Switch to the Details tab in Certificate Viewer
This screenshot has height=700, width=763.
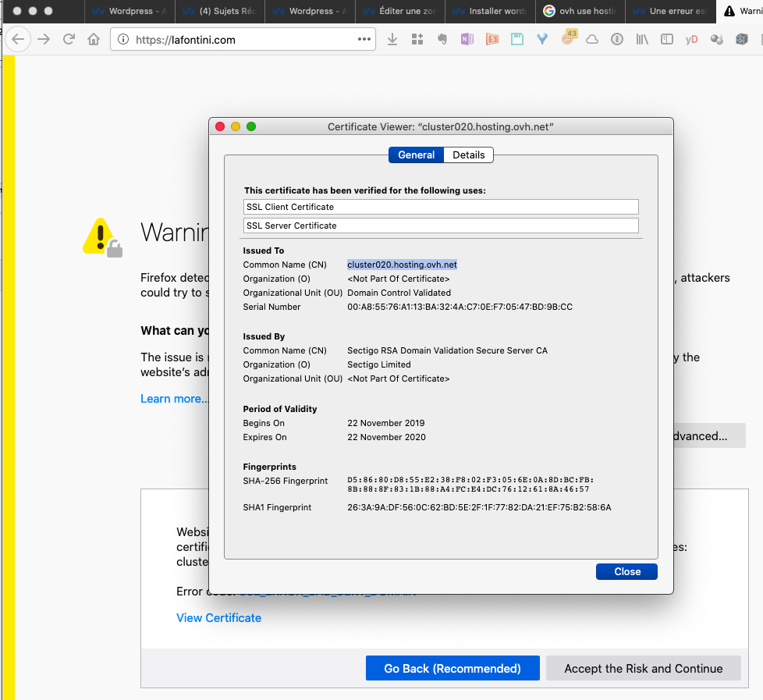click(469, 155)
